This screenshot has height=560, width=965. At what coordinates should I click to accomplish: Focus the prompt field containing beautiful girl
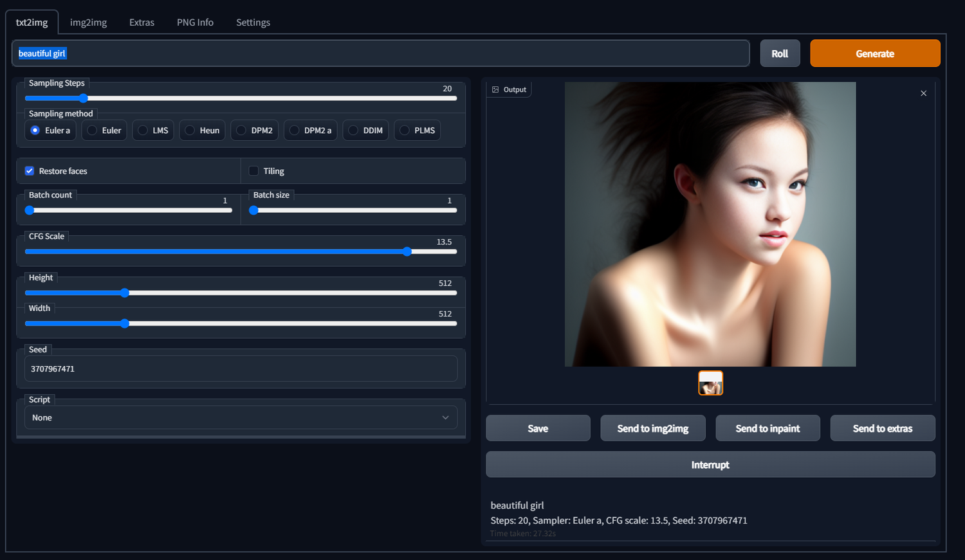381,53
